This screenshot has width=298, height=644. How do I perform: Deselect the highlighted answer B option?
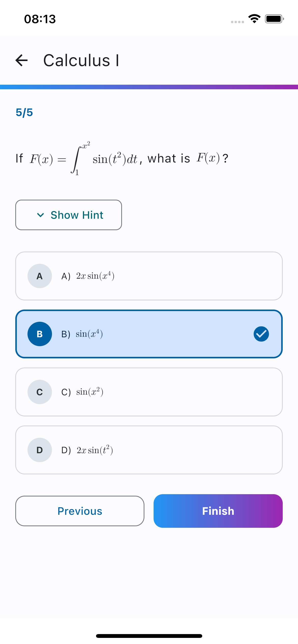(149, 334)
